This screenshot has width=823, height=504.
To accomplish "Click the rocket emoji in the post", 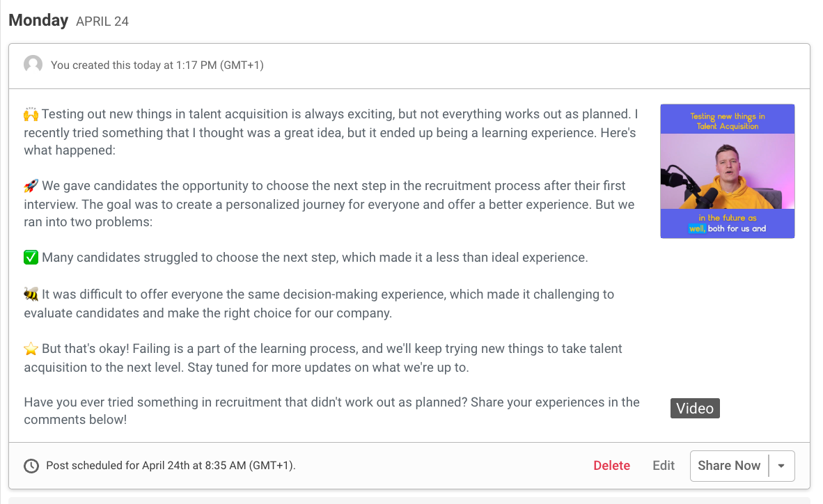I will (x=31, y=185).
